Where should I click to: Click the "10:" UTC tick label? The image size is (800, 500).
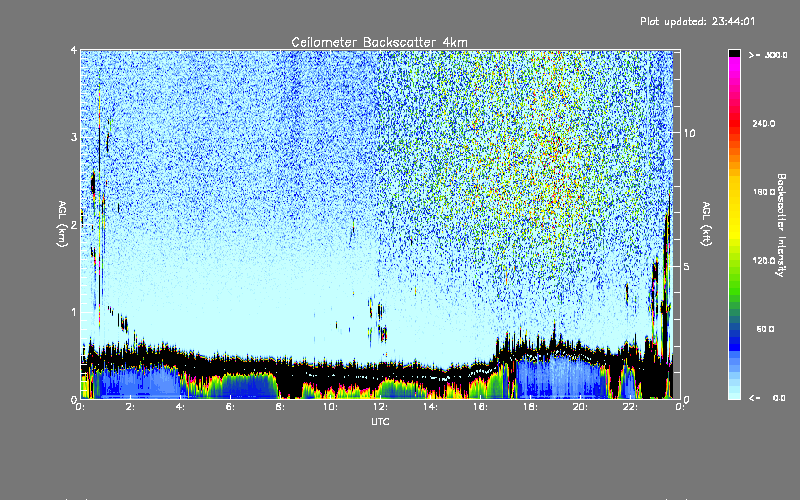tap(330, 407)
